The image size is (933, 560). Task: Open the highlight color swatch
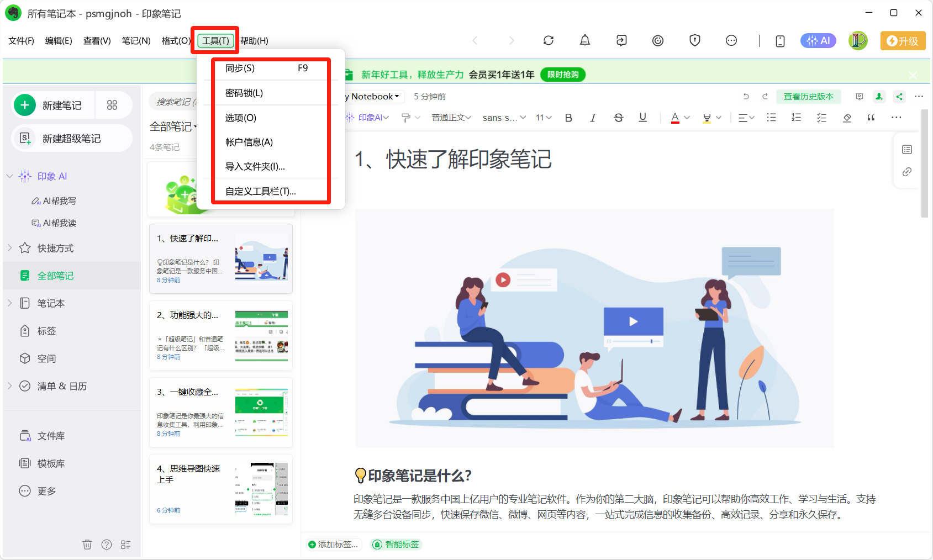707,118
